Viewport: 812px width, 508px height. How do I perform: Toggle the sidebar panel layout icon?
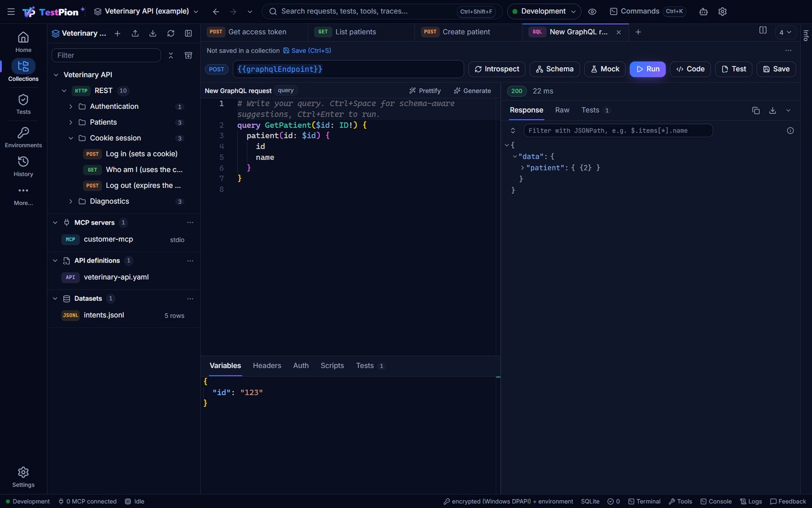coord(188,33)
